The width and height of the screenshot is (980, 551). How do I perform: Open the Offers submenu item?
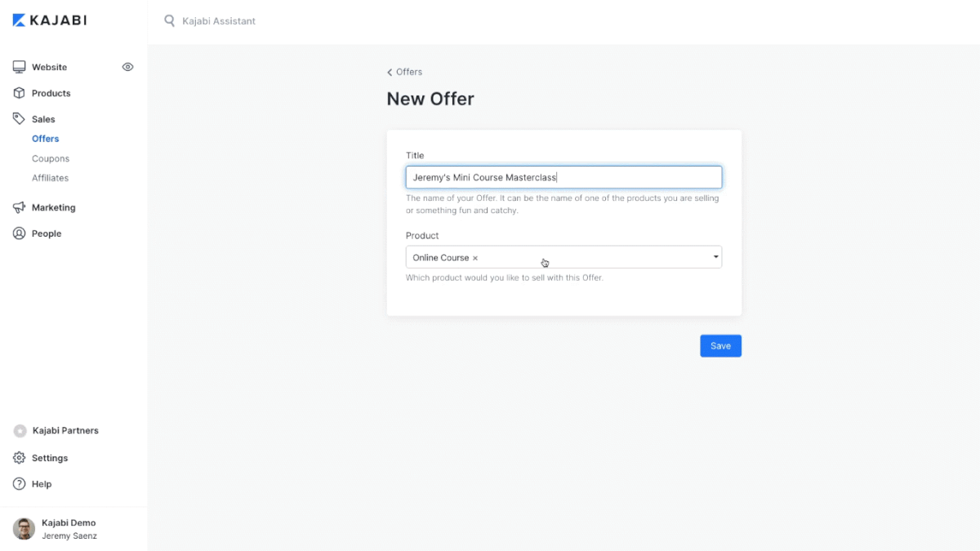tap(46, 139)
